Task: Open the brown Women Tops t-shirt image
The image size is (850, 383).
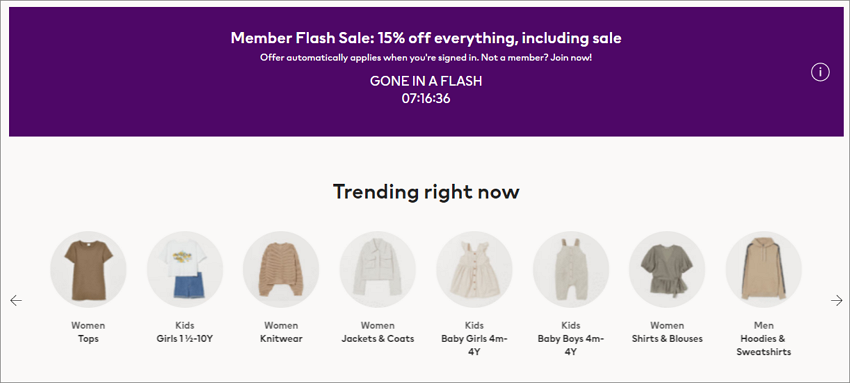Action: (x=88, y=269)
